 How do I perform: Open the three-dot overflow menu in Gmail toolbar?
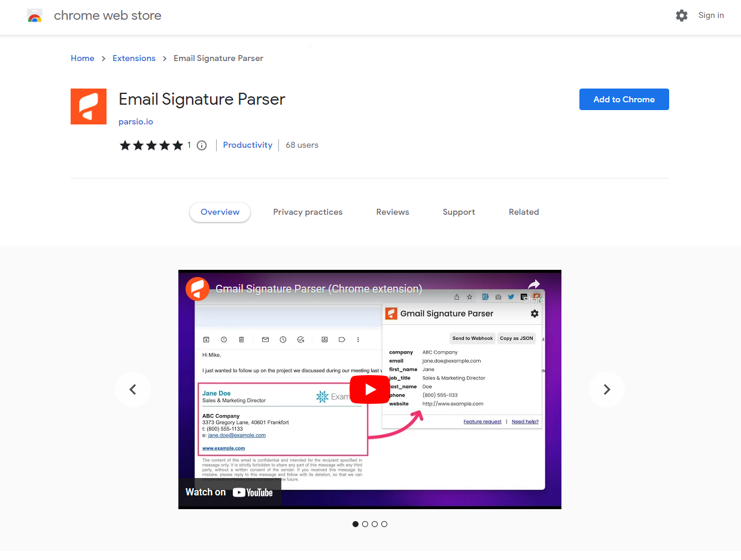(x=358, y=339)
